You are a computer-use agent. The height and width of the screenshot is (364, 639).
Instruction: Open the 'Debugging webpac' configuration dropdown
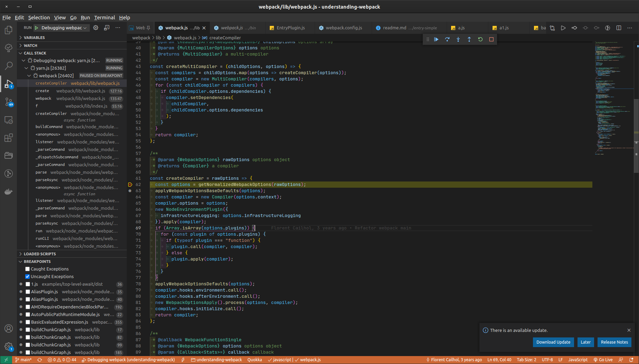pyautogui.click(x=61, y=28)
